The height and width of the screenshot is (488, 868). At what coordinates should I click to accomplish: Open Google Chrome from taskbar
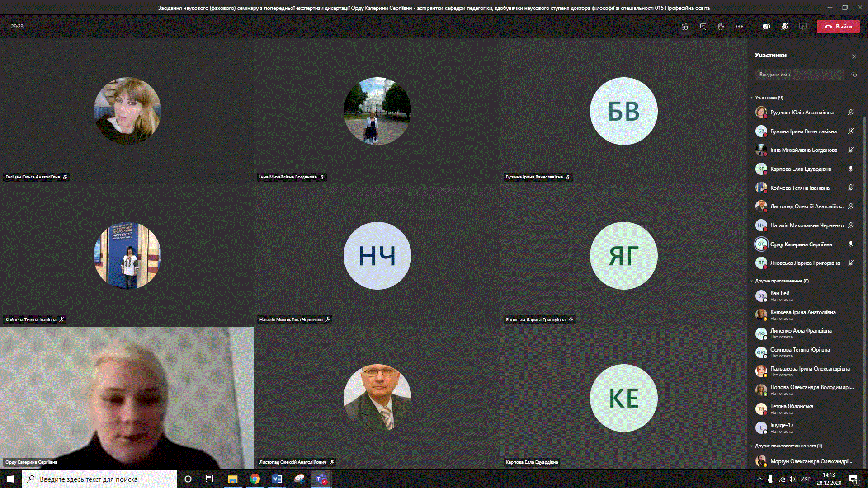tap(255, 479)
